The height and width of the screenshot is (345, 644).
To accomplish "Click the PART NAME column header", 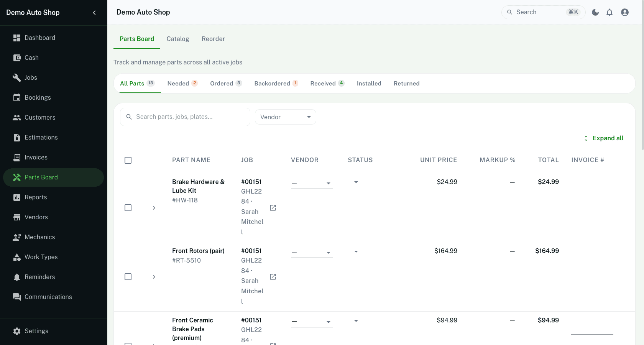I will point(191,160).
